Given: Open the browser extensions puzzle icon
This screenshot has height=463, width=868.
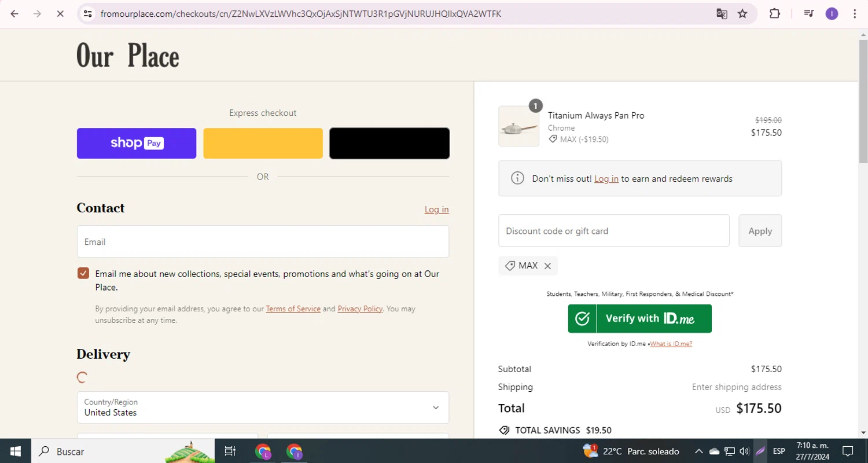Looking at the screenshot, I should point(774,13).
